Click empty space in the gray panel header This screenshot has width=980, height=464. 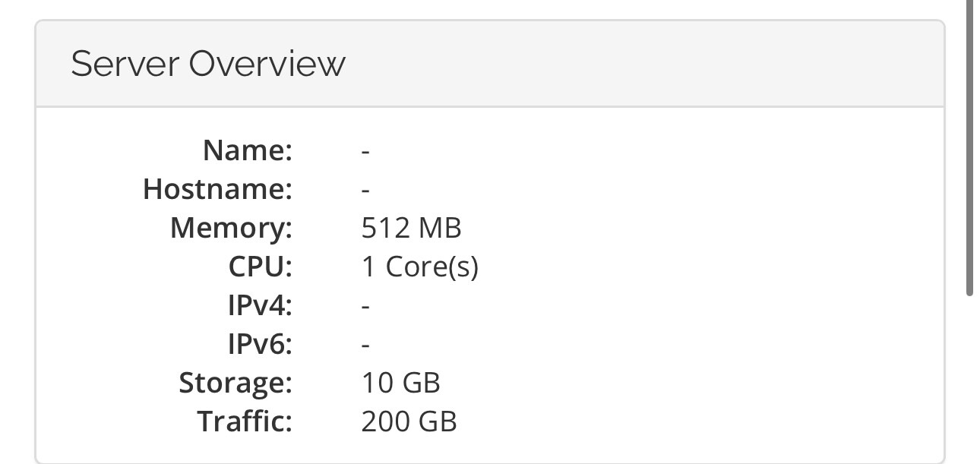646,64
